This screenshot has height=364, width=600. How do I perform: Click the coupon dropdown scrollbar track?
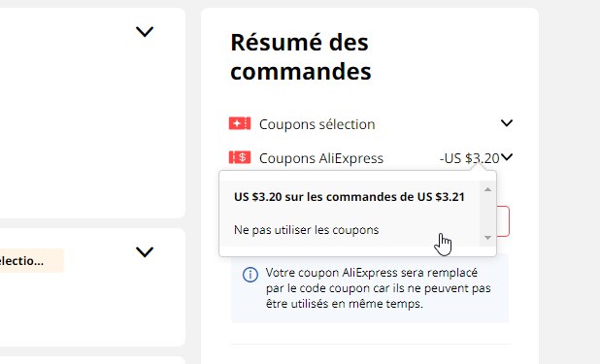[487, 214]
